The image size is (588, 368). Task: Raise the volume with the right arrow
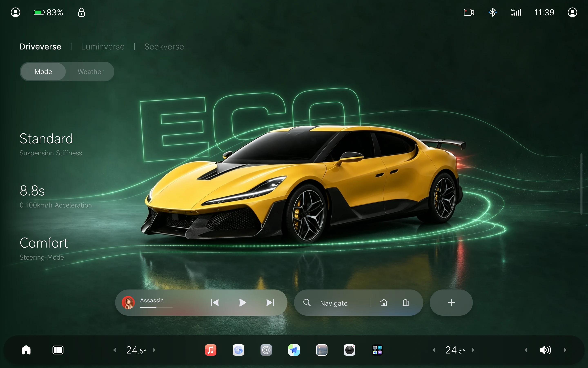(565, 350)
